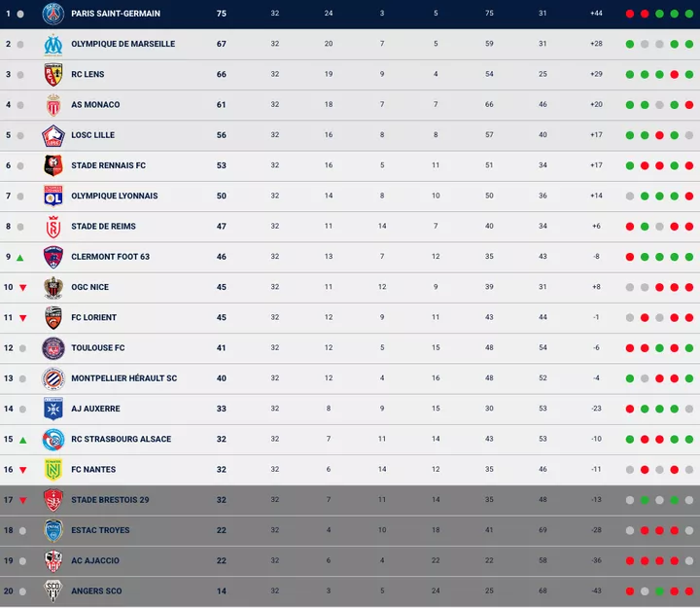
Task: Open the Montpellier Hérault SC team link
Action: pyautogui.click(x=123, y=378)
